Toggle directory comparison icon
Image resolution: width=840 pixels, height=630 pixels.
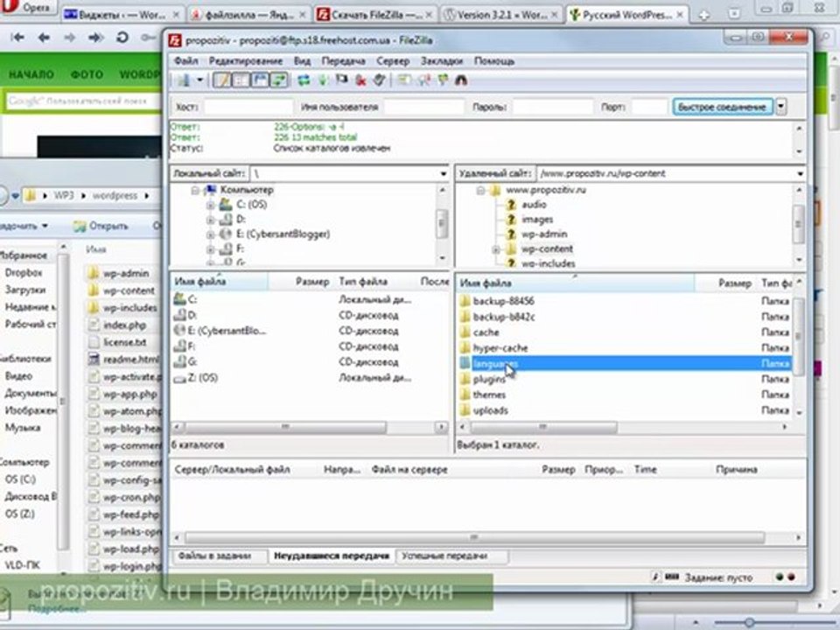coord(423,80)
